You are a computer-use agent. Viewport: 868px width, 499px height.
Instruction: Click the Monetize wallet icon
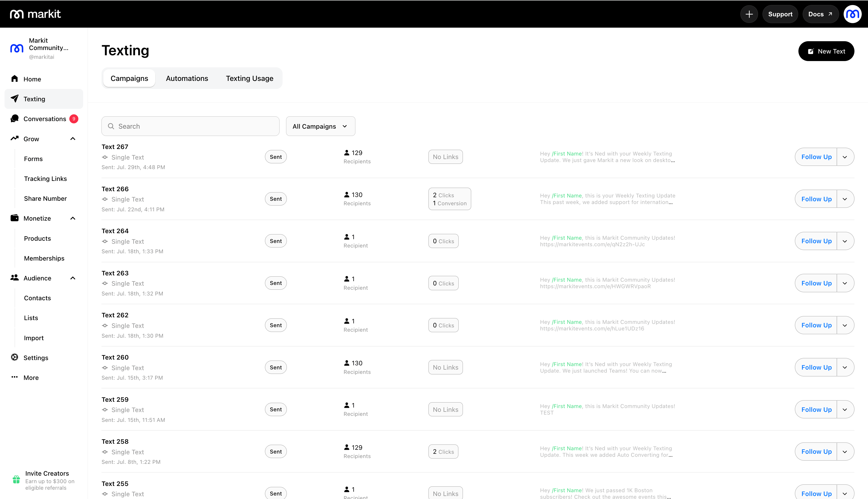[x=14, y=218]
